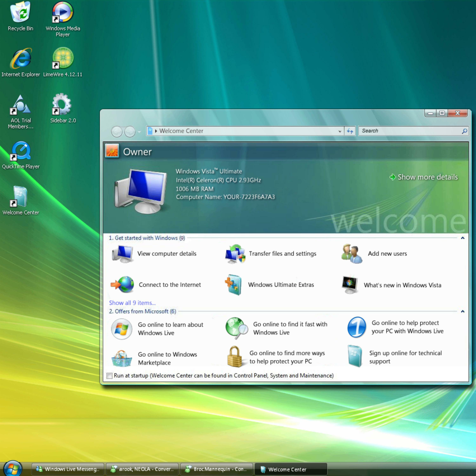Click the technical support sign-up icon
The image size is (476, 476).
click(355, 356)
